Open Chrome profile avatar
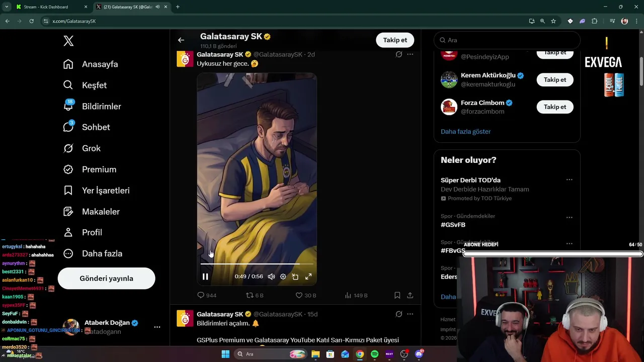Image resolution: width=644 pixels, height=362 pixels. (x=624, y=21)
